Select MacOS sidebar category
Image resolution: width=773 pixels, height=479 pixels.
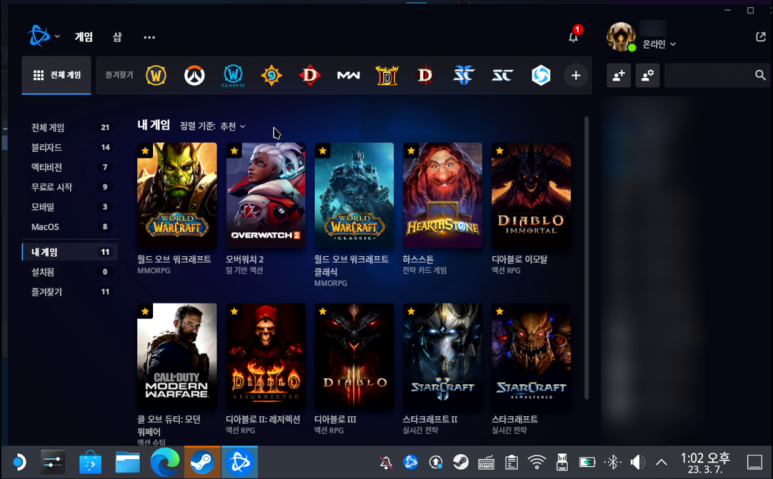tap(70, 227)
